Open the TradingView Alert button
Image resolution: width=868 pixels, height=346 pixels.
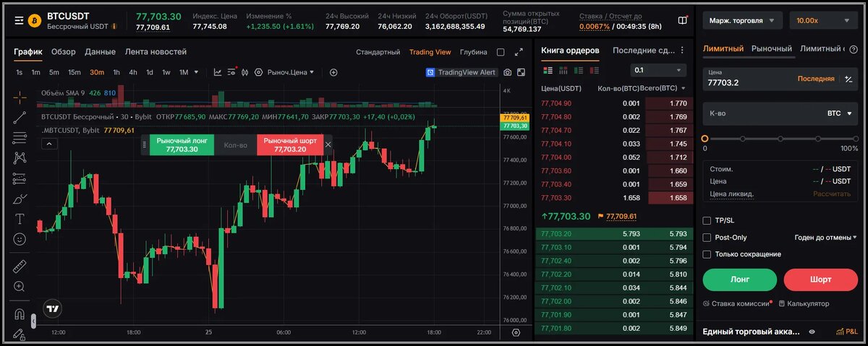tap(461, 72)
